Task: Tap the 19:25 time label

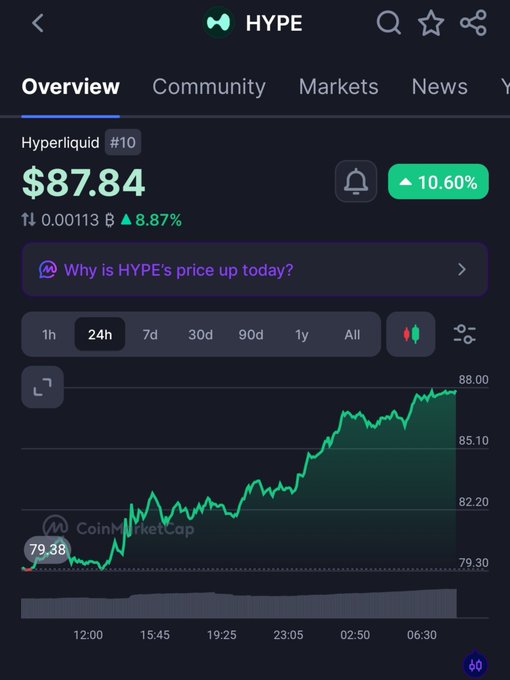Action: tap(222, 635)
